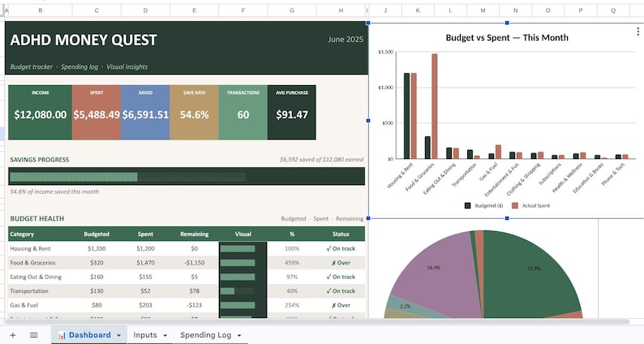Screen dimensions: 644x344
Task: Click the Food & Groceries category cell
Action: tap(41, 263)
